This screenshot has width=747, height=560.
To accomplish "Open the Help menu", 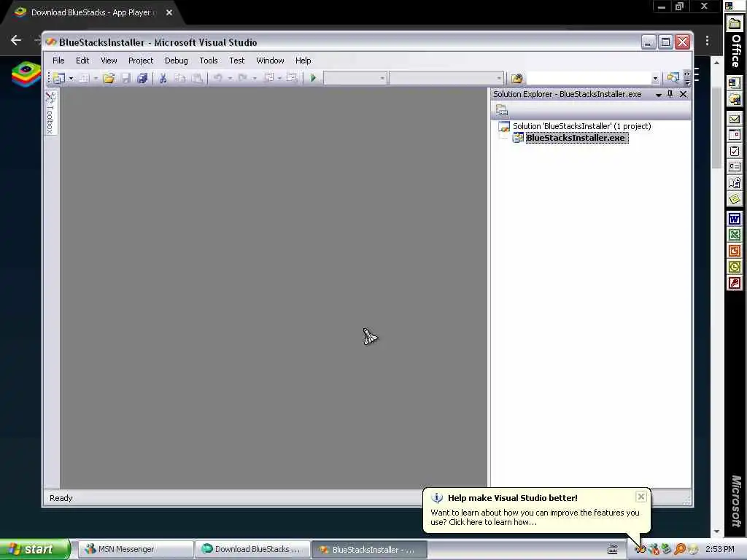I will [x=303, y=61].
